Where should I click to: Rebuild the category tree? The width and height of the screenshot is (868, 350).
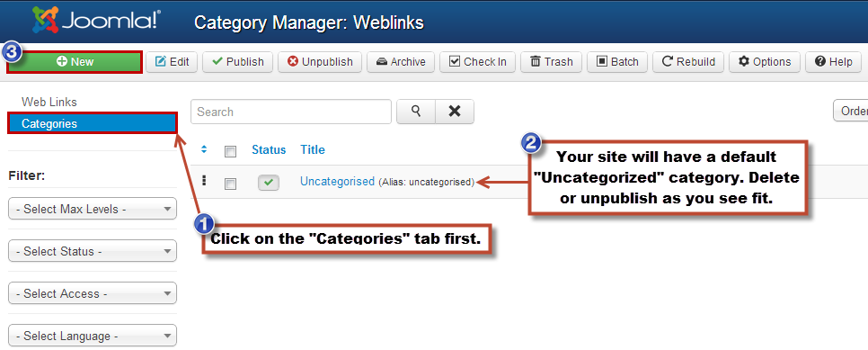pyautogui.click(x=688, y=62)
